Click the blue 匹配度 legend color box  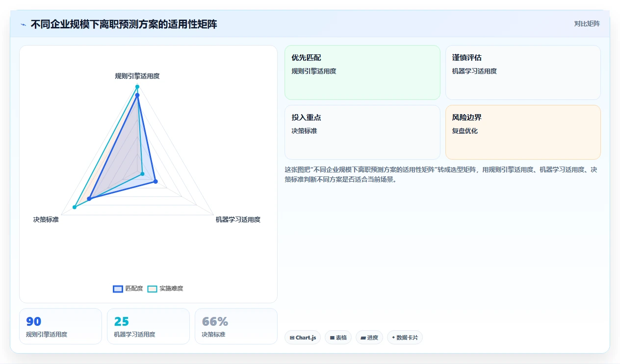pyautogui.click(x=118, y=289)
